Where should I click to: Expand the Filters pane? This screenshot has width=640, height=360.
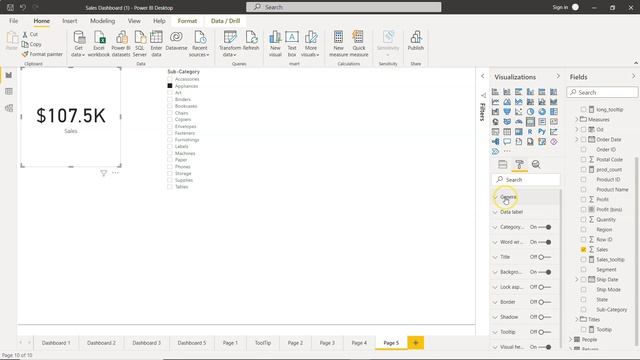coord(482,76)
